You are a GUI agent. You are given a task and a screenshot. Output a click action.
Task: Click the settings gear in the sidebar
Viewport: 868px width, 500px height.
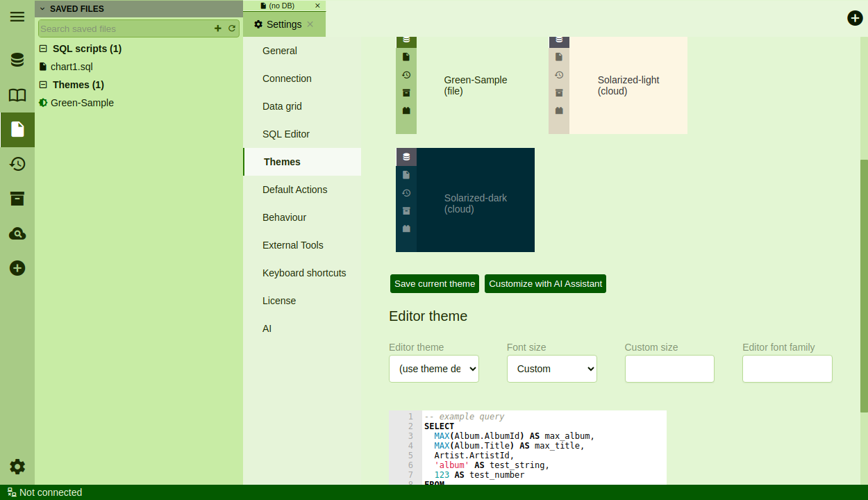[17, 467]
